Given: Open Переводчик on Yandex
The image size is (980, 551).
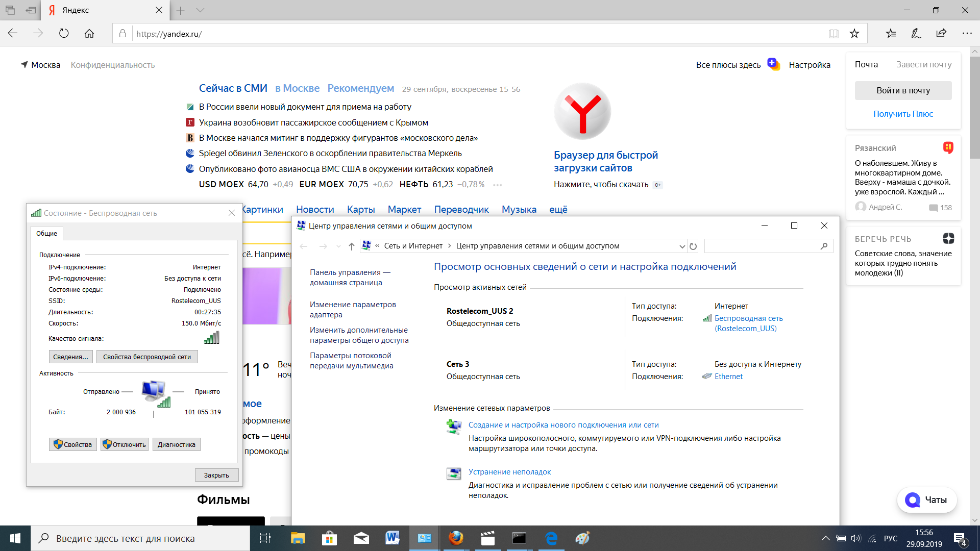Looking at the screenshot, I should tap(461, 209).
